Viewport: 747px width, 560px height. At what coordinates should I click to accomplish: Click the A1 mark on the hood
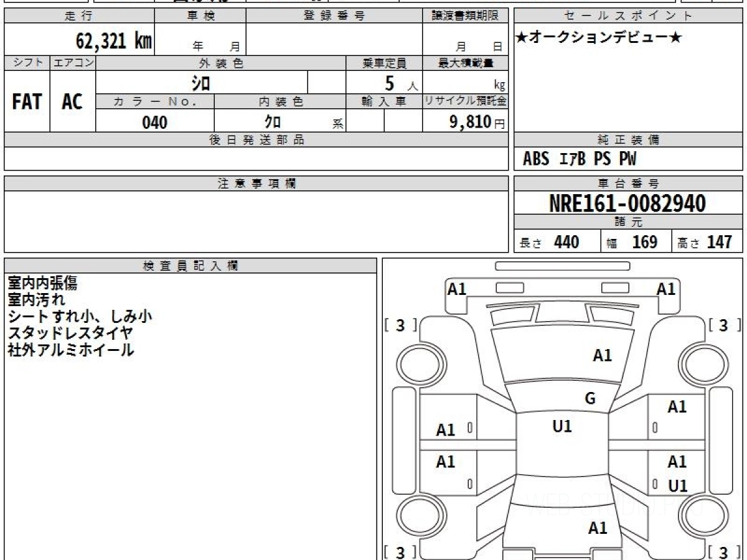603,355
